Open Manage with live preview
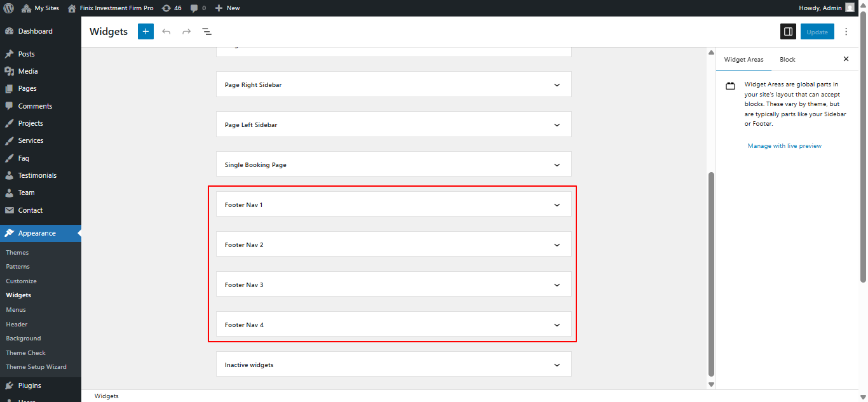The image size is (868, 402). pos(784,145)
